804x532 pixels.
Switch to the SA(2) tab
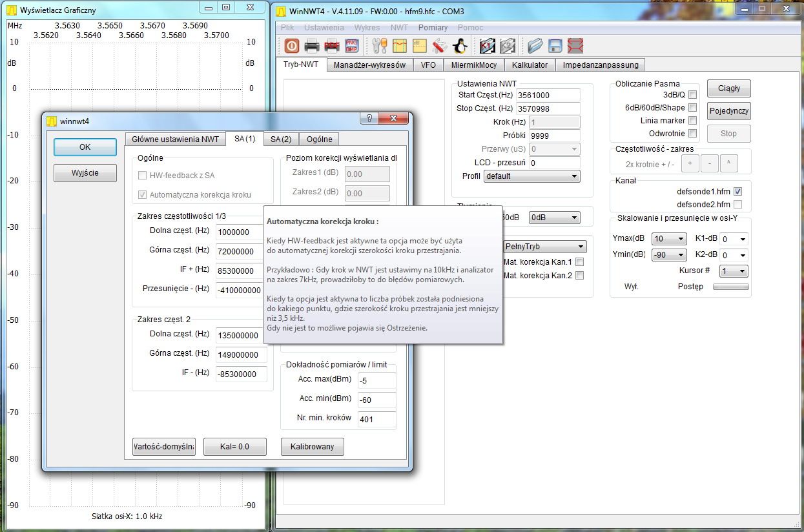281,139
